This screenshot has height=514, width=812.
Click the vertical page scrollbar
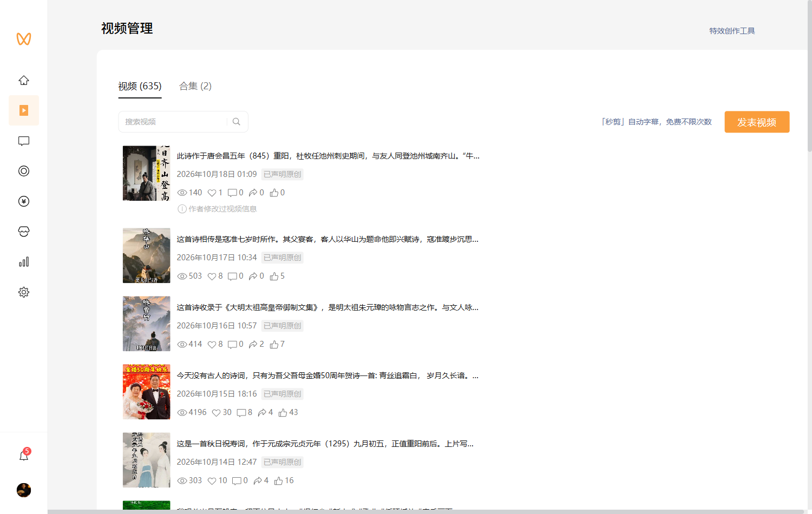(x=809, y=76)
